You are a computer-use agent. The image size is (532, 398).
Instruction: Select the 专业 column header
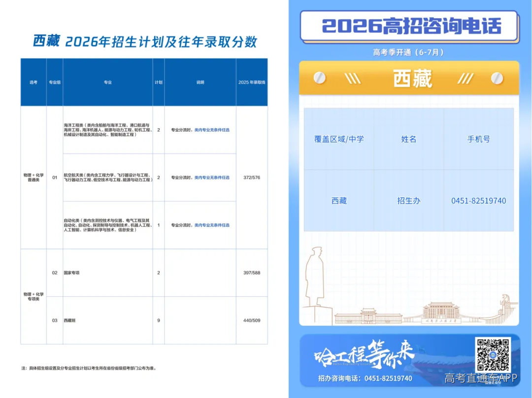(x=108, y=82)
